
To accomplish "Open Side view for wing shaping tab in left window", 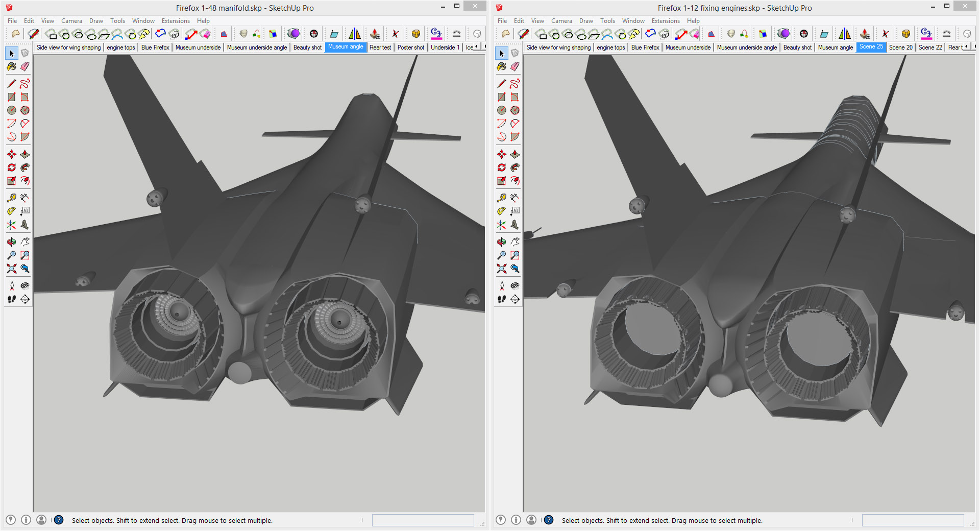I will [x=69, y=47].
